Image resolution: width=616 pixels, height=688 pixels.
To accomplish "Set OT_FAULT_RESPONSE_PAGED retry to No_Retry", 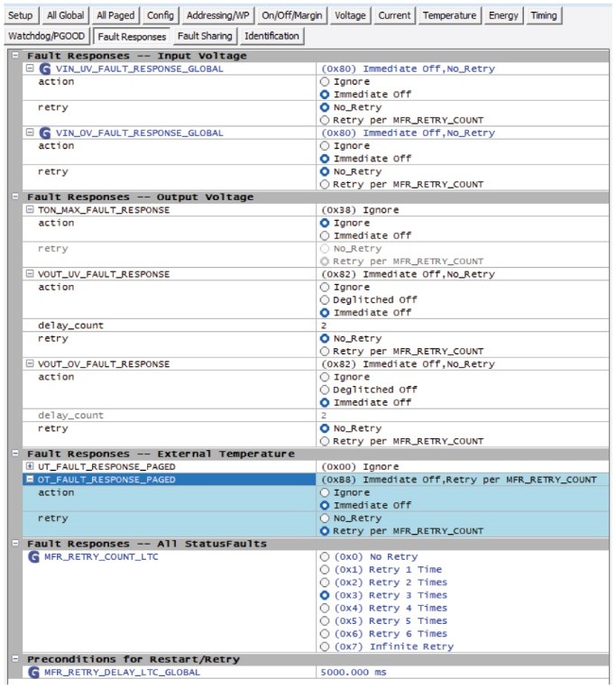I will click(x=326, y=518).
